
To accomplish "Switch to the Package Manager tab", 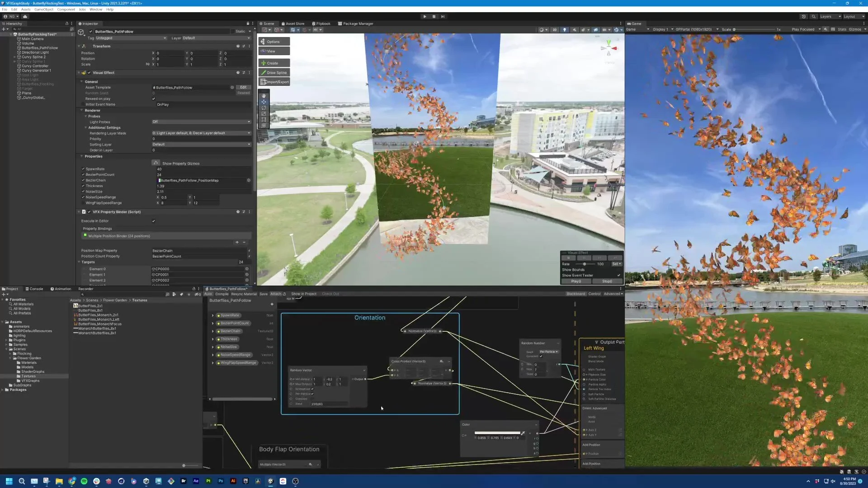I will 355,23.
